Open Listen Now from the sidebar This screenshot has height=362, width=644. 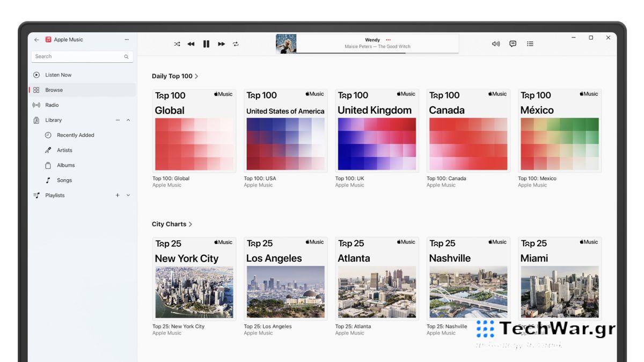[56, 75]
